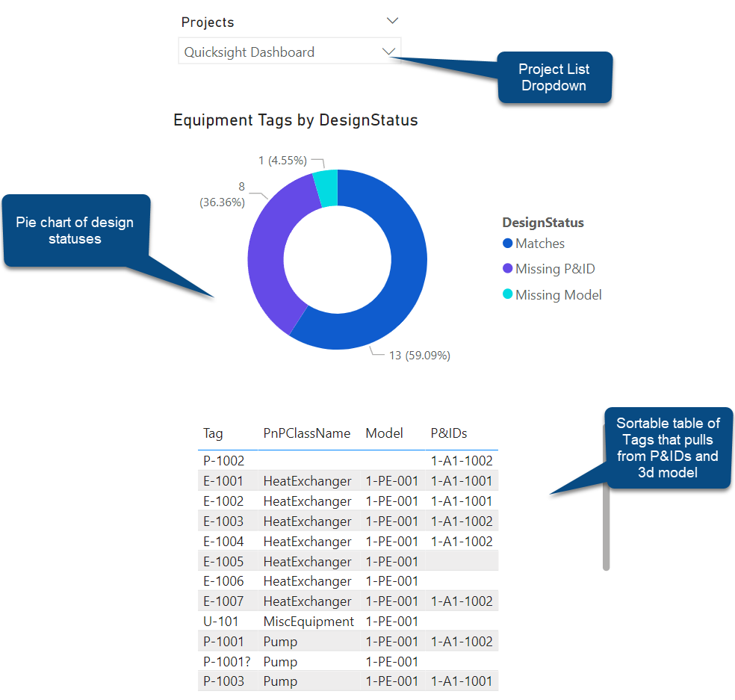Image resolution: width=735 pixels, height=700 pixels.
Task: Sort table by P&IDs column header
Action: click(449, 433)
